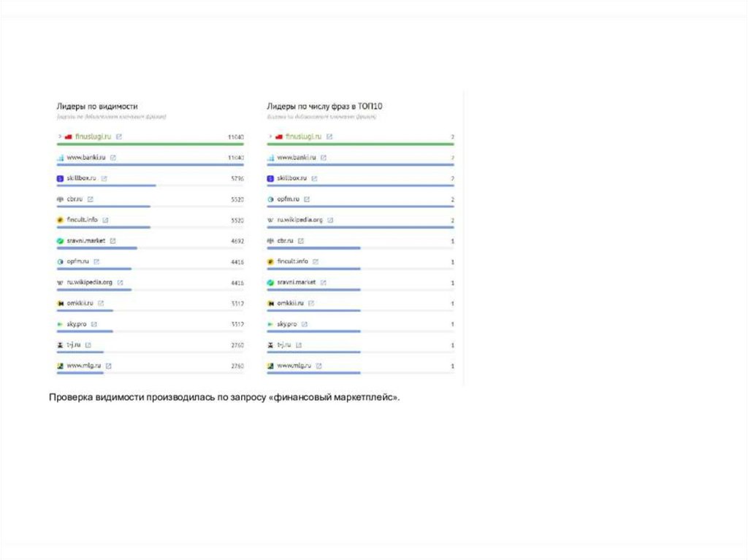Click the value 11040 in finuslugi.ru row
Image resolution: width=748 pixels, height=560 pixels.
tap(236, 137)
